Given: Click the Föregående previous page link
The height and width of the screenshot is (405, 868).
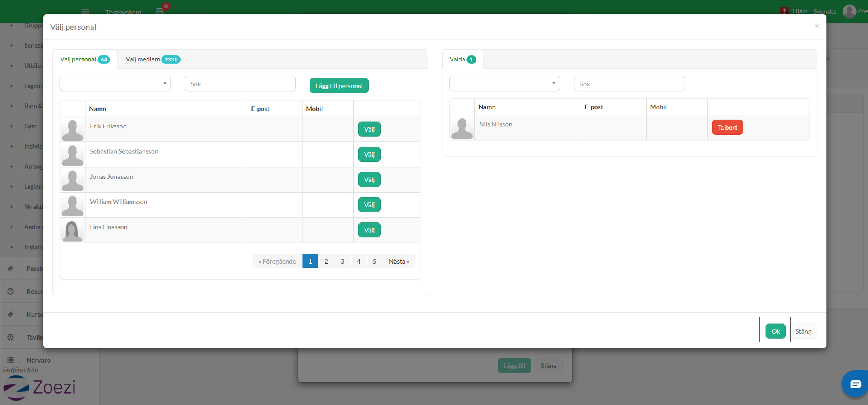Looking at the screenshot, I should 277,261.
